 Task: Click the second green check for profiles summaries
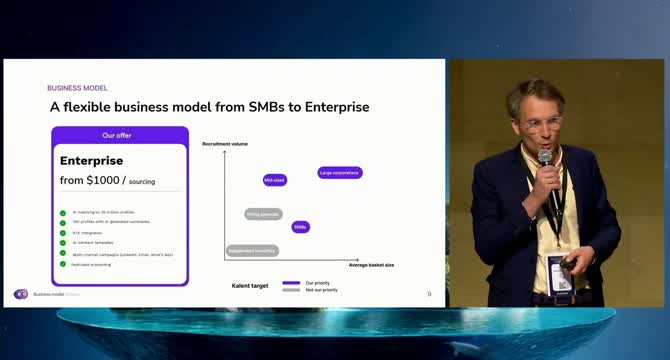tap(63, 223)
